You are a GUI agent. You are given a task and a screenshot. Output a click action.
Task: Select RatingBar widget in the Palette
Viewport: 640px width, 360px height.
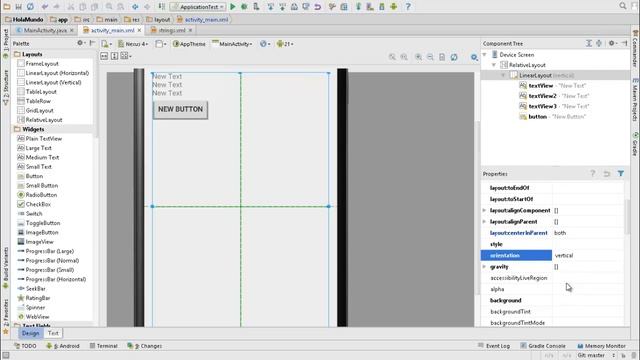pyautogui.click(x=33, y=298)
